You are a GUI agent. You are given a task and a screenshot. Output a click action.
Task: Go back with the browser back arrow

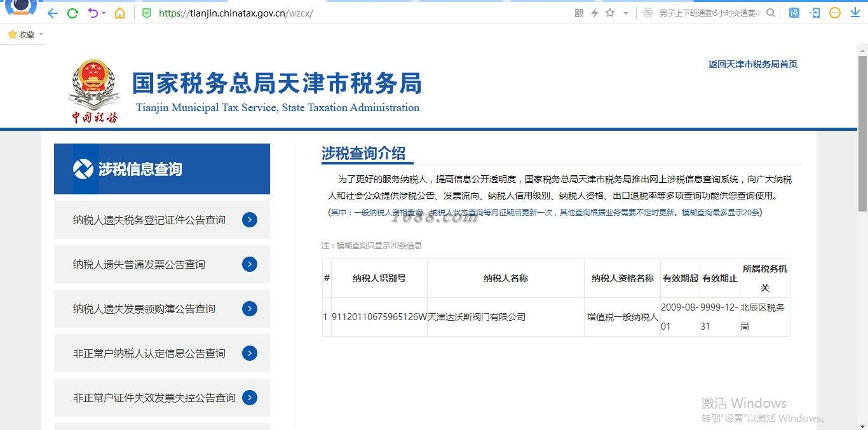(x=53, y=13)
